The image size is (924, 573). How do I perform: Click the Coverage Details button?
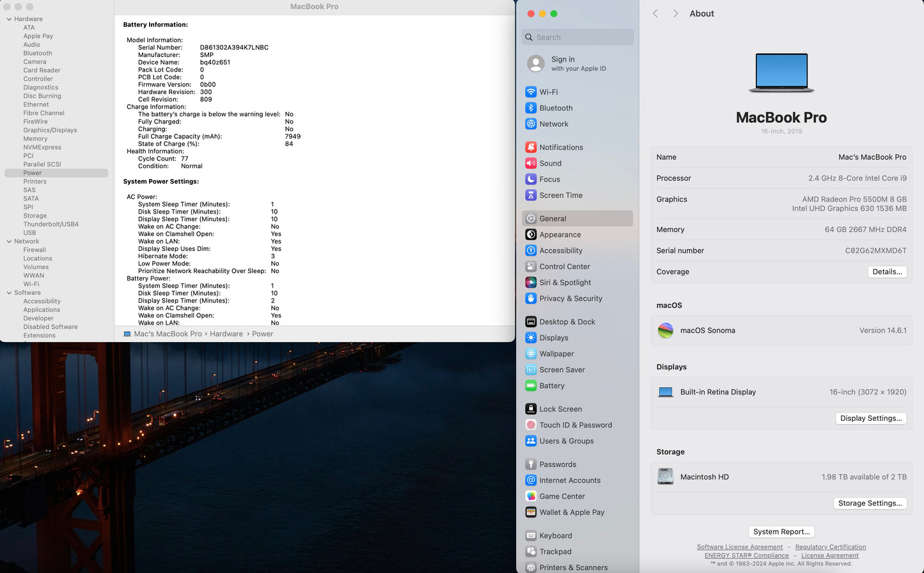(887, 272)
